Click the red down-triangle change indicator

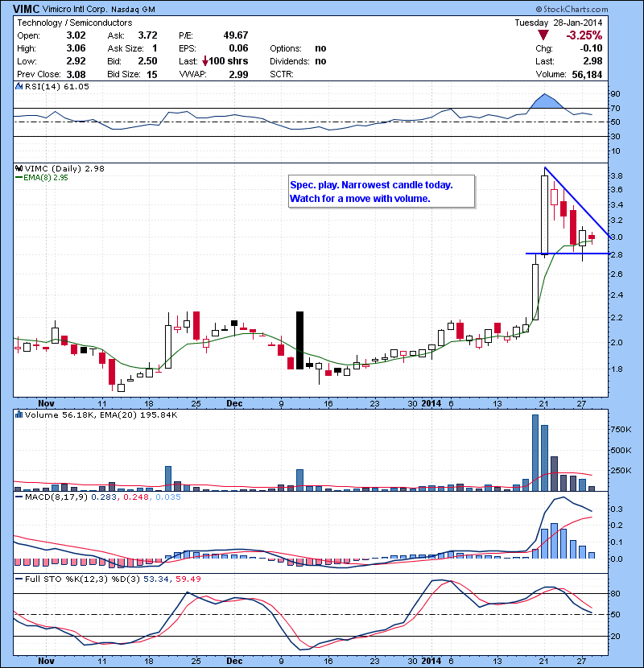coord(543,35)
